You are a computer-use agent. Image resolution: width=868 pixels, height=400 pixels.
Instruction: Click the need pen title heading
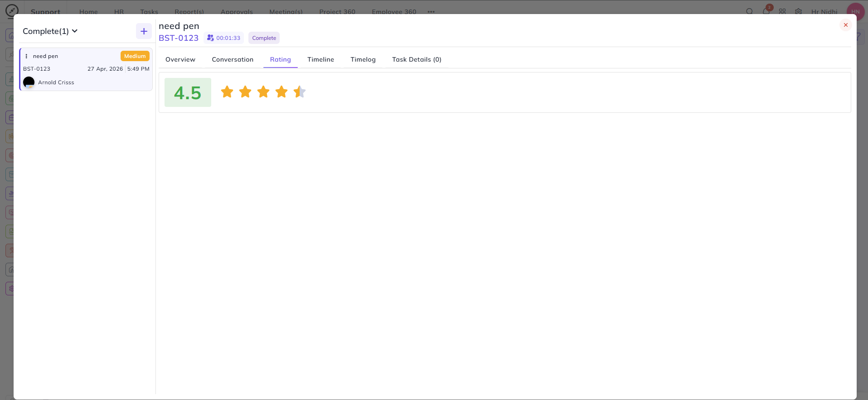[x=179, y=26]
